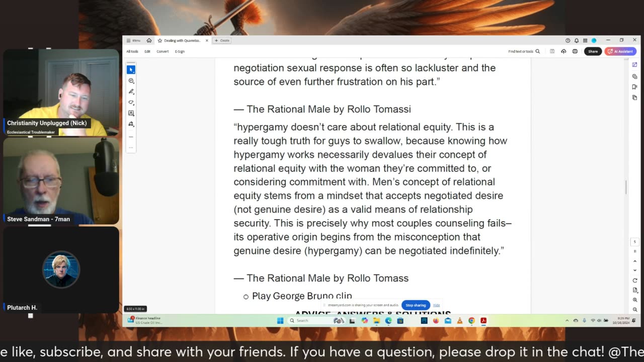Open the AI Assistant button

[620, 51]
